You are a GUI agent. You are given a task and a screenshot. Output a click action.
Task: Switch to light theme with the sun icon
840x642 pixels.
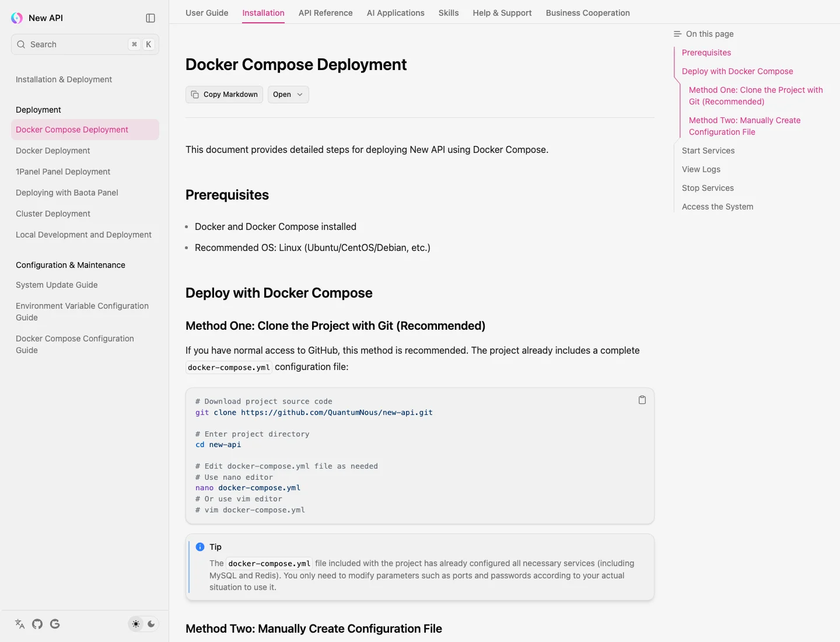[136, 624]
